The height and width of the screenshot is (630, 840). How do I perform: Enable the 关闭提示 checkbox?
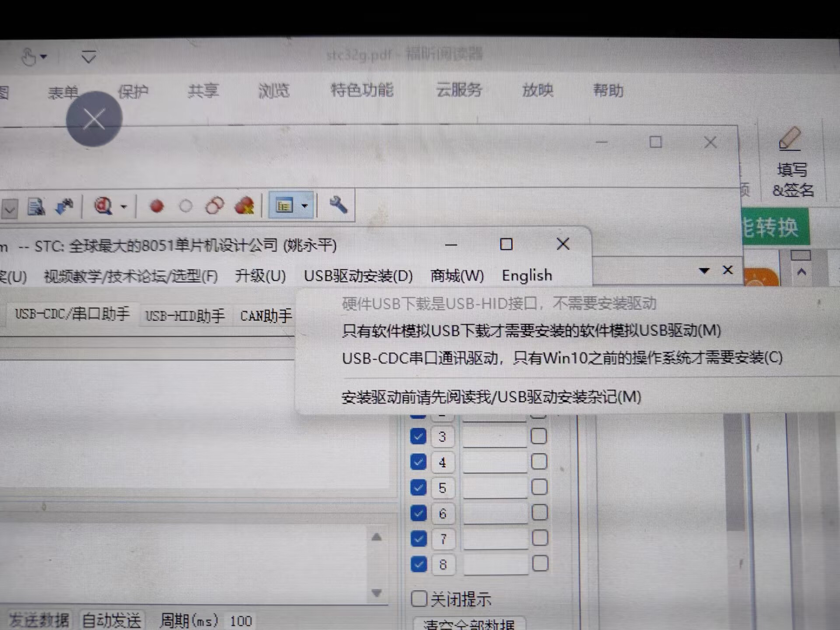tap(419, 598)
